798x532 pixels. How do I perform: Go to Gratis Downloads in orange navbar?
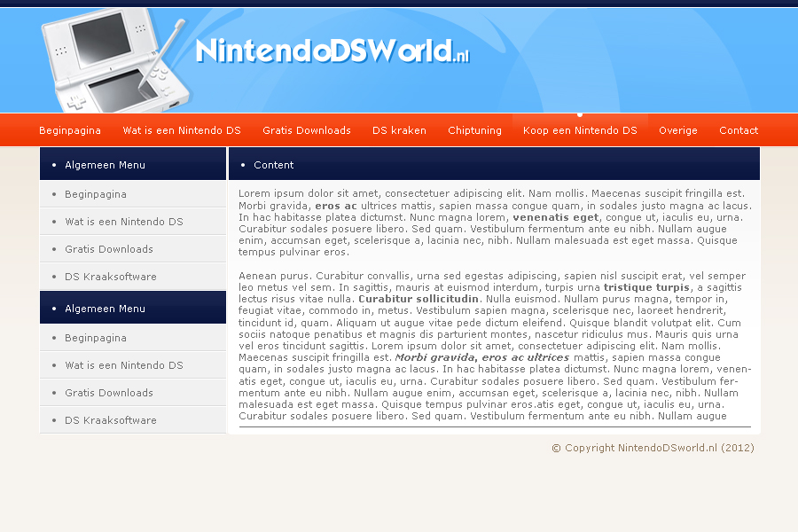(x=307, y=130)
